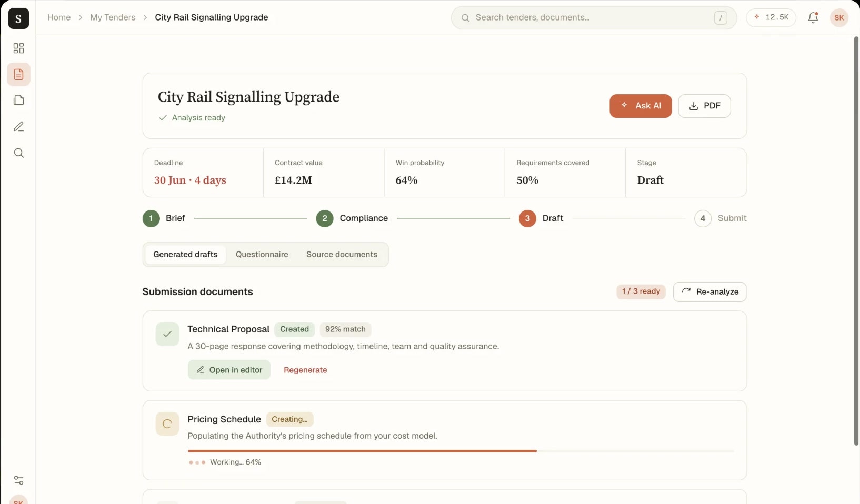Click the Technical Proposal checkmark icon
Image resolution: width=860 pixels, height=504 pixels.
point(167,334)
